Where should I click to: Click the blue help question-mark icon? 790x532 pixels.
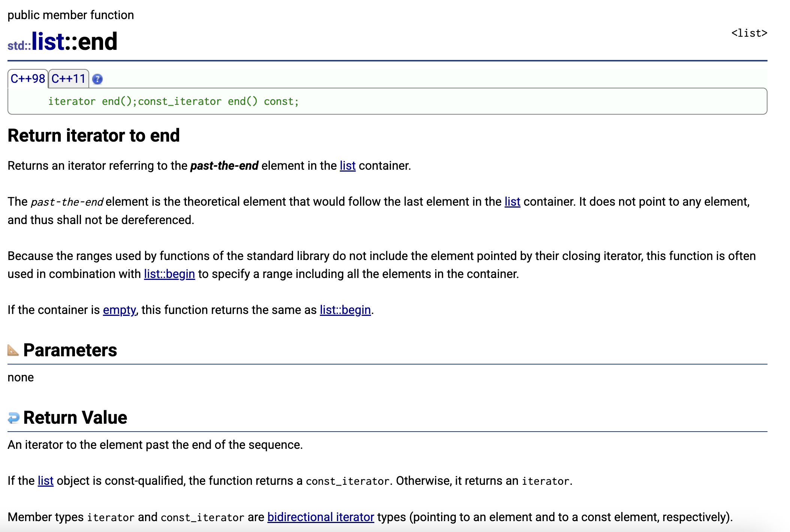pos(97,79)
